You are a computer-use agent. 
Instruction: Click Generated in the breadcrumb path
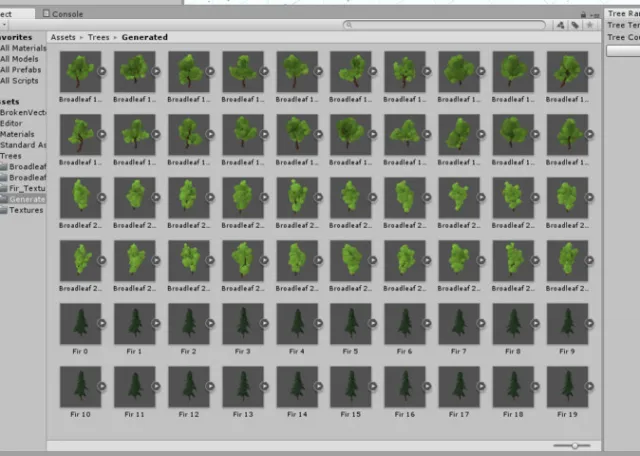click(144, 37)
